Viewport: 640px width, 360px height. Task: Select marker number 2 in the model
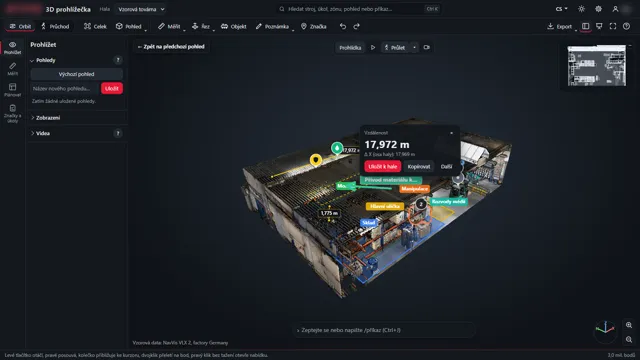click(x=421, y=204)
